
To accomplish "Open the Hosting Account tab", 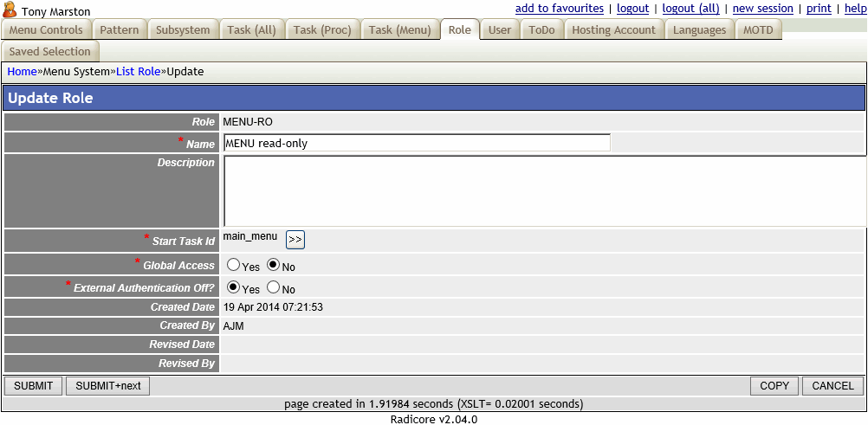I will point(613,30).
